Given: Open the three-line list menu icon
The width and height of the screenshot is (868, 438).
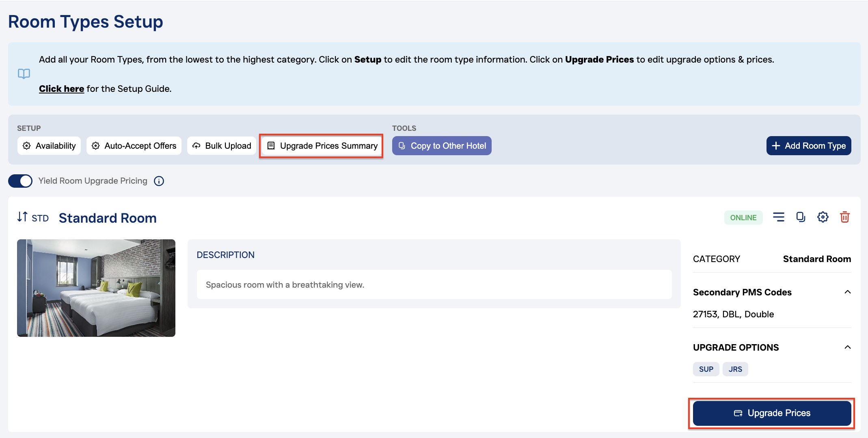Looking at the screenshot, I should click(x=778, y=217).
